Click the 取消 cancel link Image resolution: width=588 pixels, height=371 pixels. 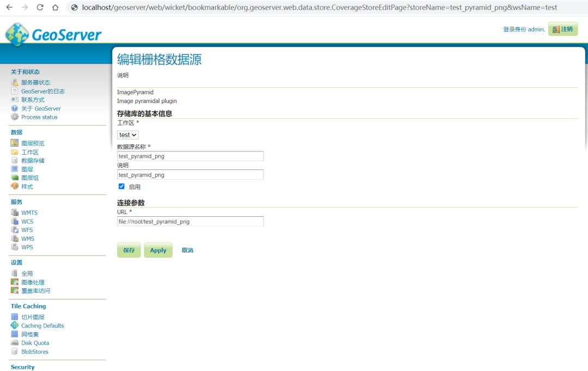(187, 250)
